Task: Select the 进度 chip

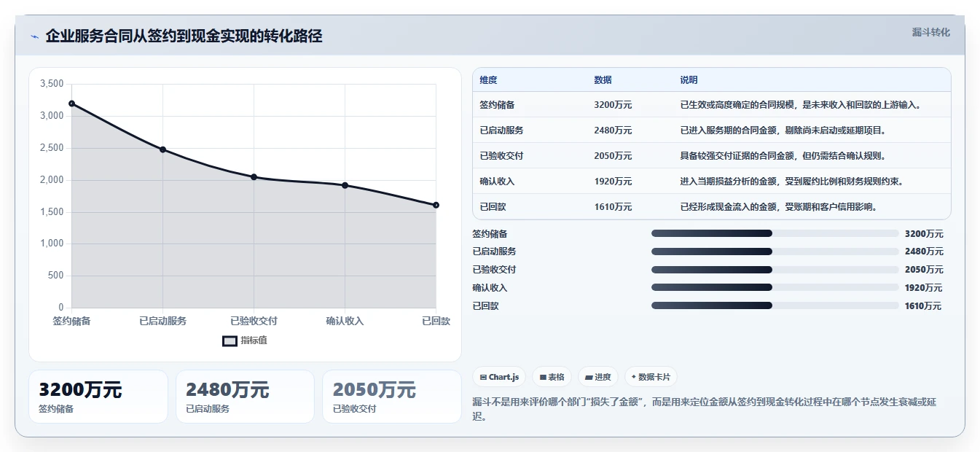Action: [597, 377]
